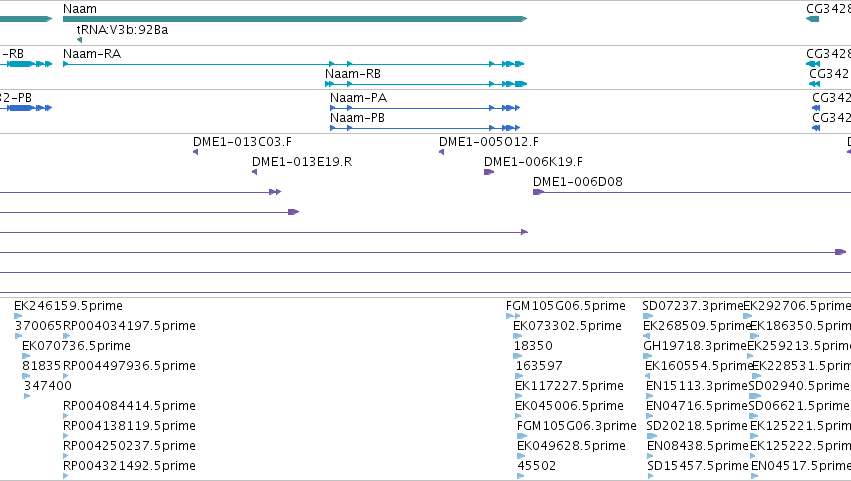
Task: Click the Naam-RB transcript feature line
Action: pos(426,84)
